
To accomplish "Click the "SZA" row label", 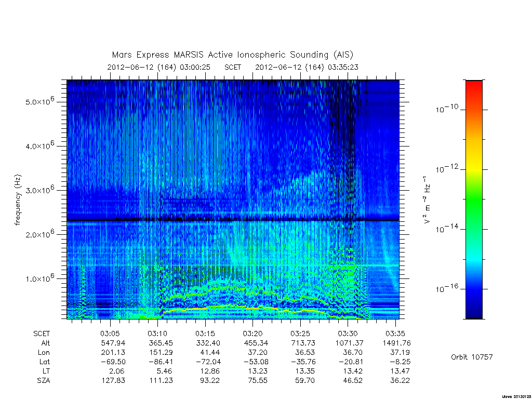I will click(x=44, y=381).
